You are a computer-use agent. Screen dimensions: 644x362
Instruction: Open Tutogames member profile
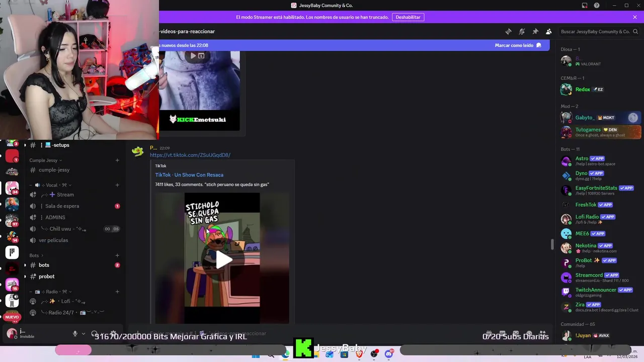[x=600, y=132]
